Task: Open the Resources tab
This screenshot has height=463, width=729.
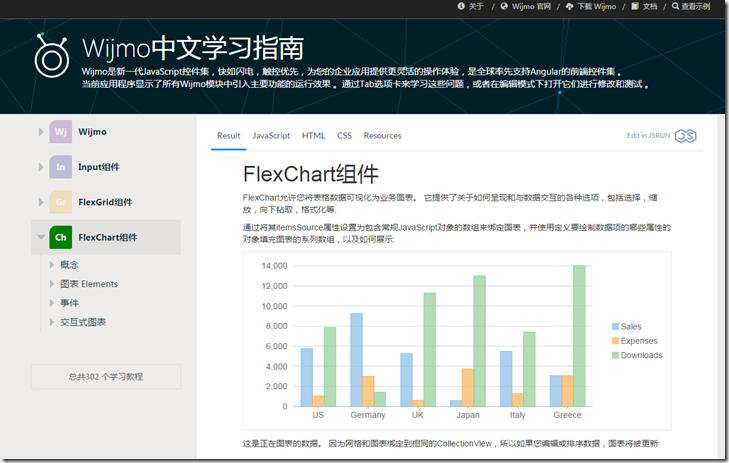Action: 382,136
